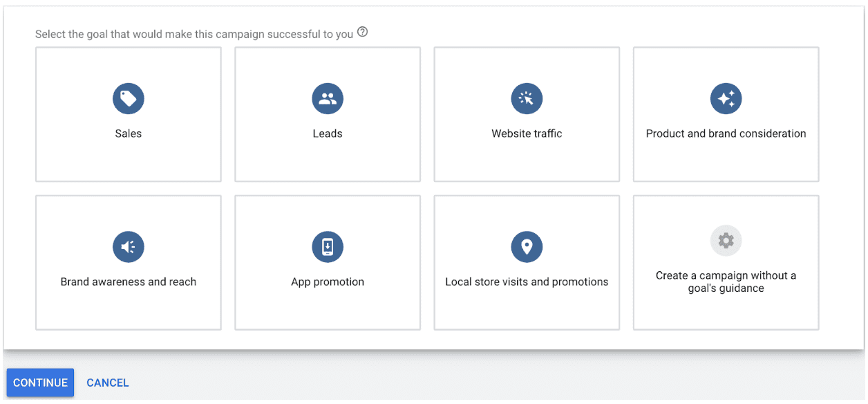Click the Brand awareness megaphone icon
Screen dimensions: 868x404
(129, 247)
